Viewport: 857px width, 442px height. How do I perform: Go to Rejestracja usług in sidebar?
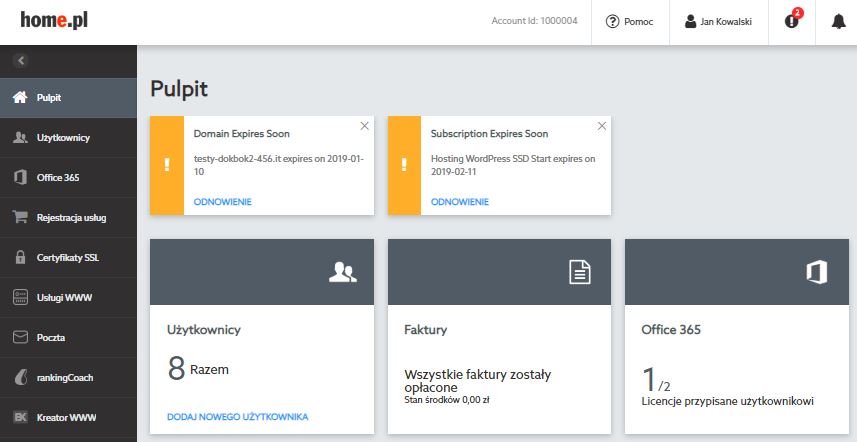(68, 217)
